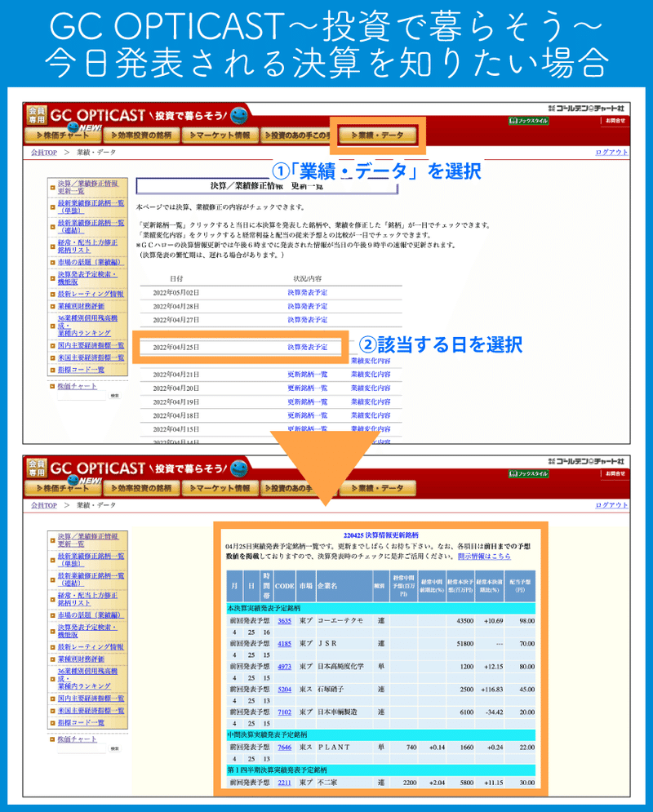Image resolution: width=653 pixels, height=812 pixels.
Task: Click ログアウト in the upper screenshot
Action: (611, 153)
